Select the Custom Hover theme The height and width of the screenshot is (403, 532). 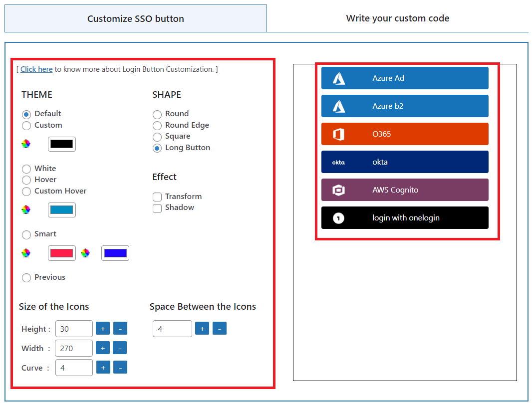click(x=26, y=192)
